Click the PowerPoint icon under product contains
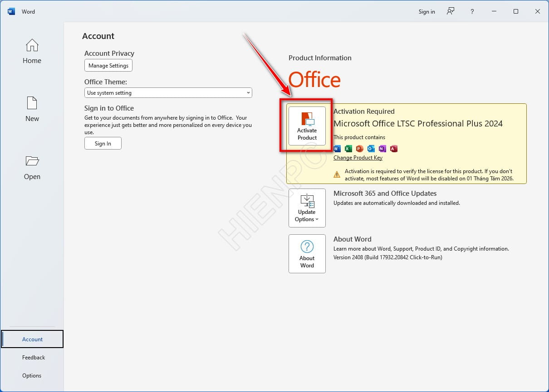The height and width of the screenshot is (392, 549). pyautogui.click(x=360, y=148)
